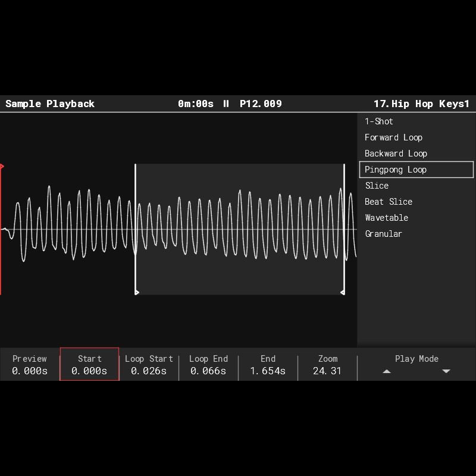Click the P12.009 pattern position text
The width and height of the screenshot is (476, 476).
click(x=261, y=104)
